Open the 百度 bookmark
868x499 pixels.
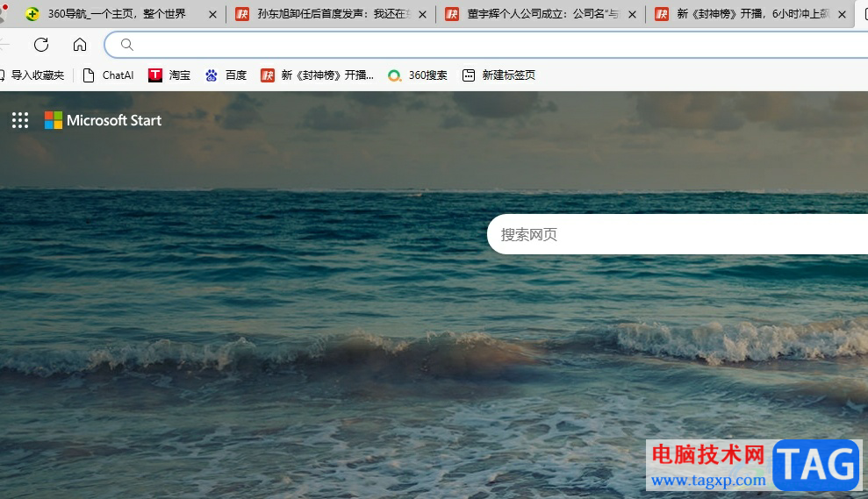pos(226,75)
